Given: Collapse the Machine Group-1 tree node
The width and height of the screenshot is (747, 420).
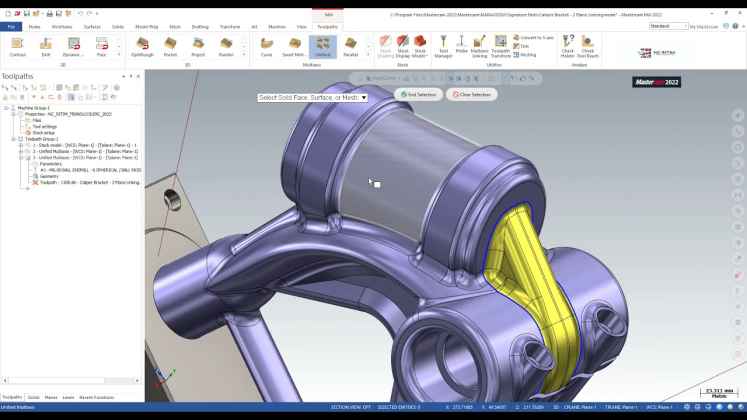Looking at the screenshot, I should click(x=6, y=108).
